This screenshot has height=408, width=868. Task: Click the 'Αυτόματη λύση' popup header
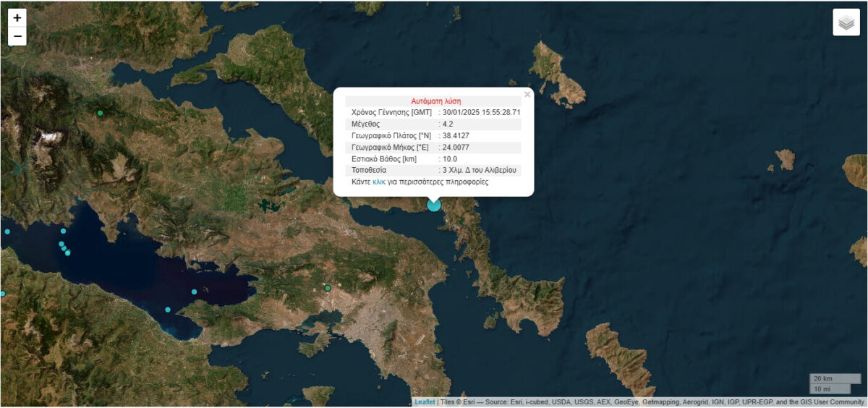(x=435, y=101)
